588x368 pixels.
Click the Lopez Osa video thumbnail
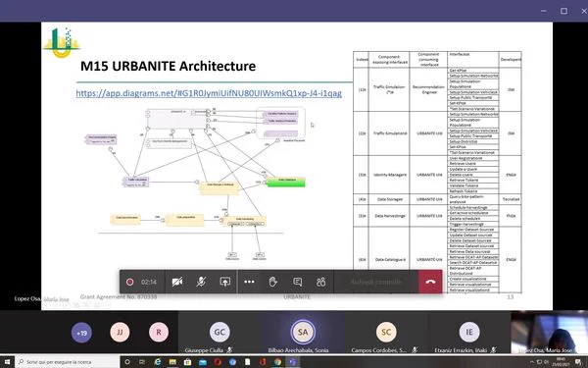pos(549,333)
